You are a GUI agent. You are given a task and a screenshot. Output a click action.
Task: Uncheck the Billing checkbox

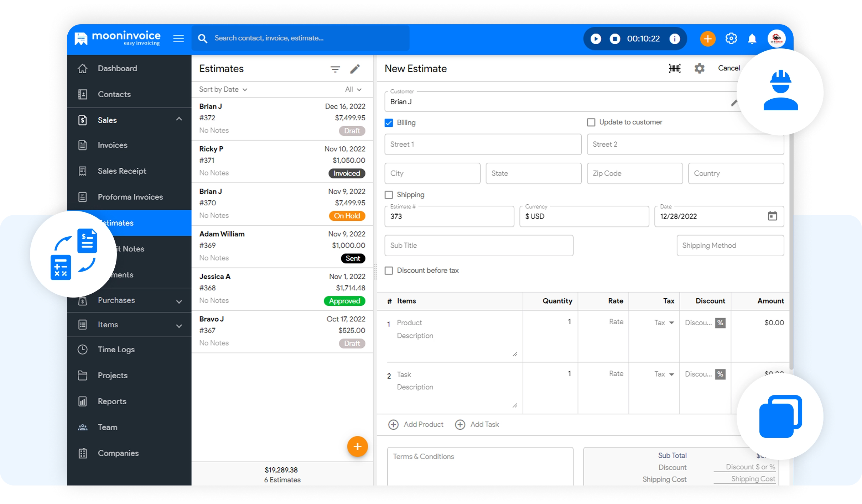(389, 123)
